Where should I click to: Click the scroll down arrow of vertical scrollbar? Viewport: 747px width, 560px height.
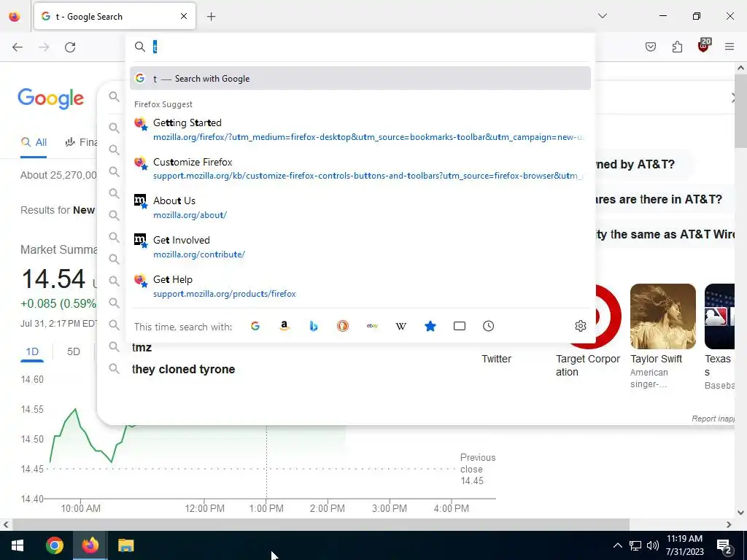click(740, 513)
